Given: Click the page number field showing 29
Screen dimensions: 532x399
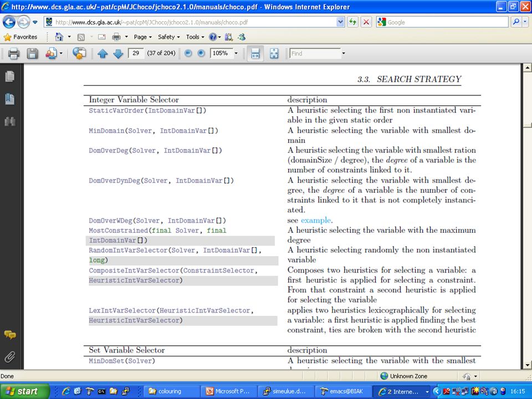Looking at the screenshot, I should (136, 53).
